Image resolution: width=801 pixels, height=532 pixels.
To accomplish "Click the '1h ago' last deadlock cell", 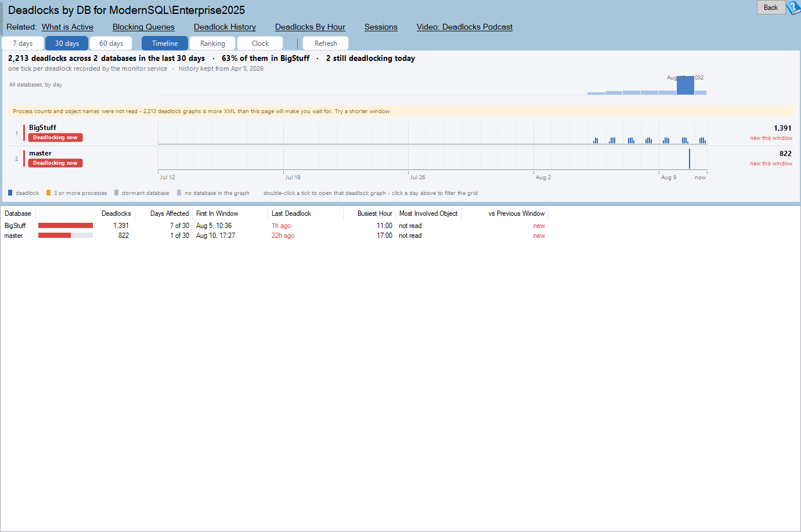I will (x=281, y=226).
